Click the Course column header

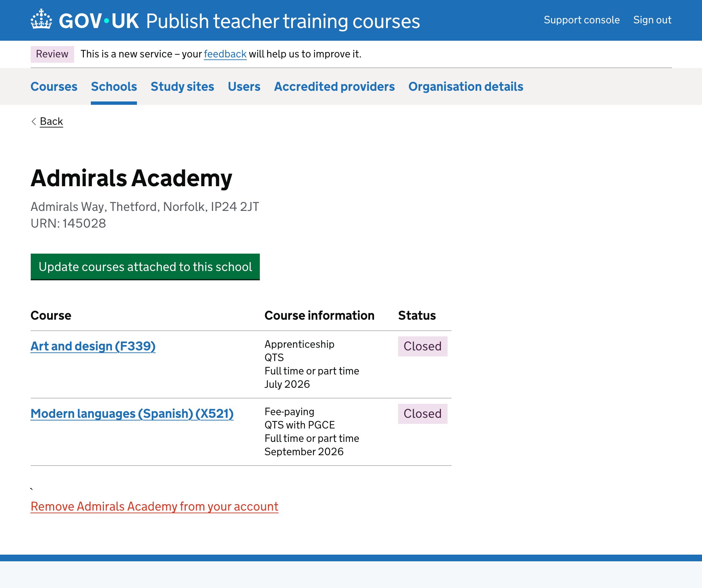click(x=51, y=315)
